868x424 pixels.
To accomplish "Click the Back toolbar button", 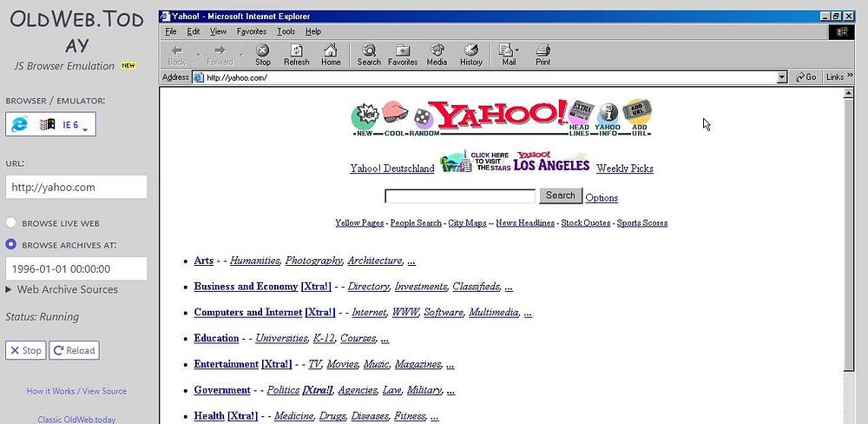I will pyautogui.click(x=176, y=55).
